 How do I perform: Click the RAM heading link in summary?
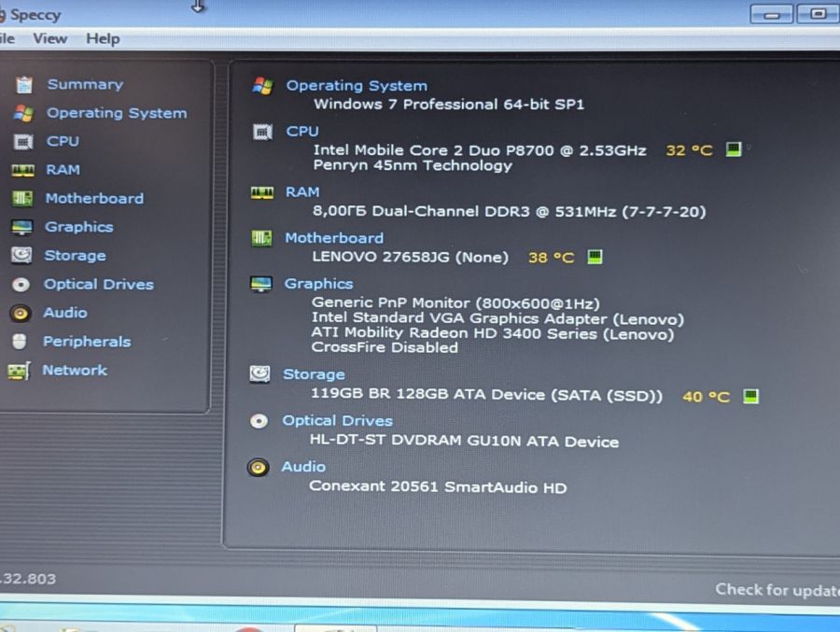click(x=302, y=192)
